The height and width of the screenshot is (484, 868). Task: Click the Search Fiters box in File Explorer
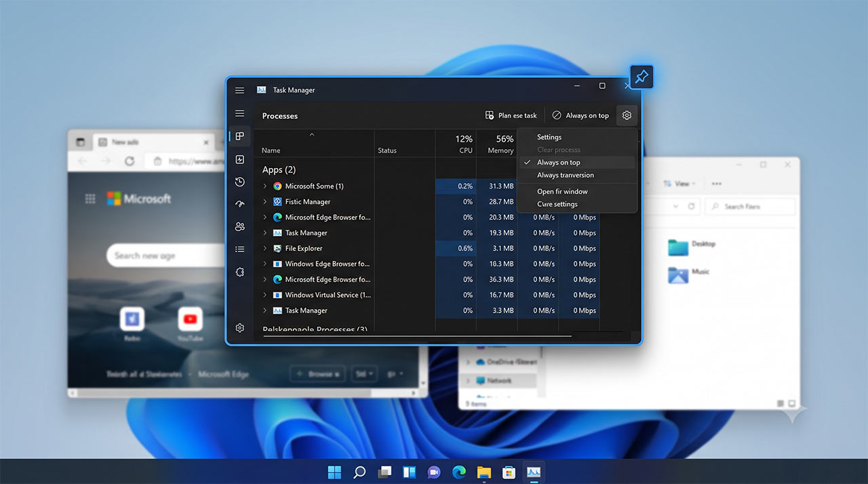click(x=750, y=206)
